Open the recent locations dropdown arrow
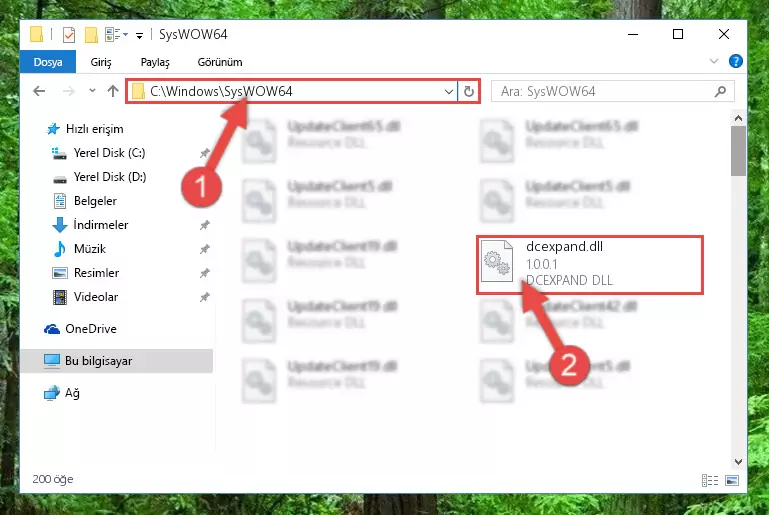The image size is (769, 515). pos(92,91)
